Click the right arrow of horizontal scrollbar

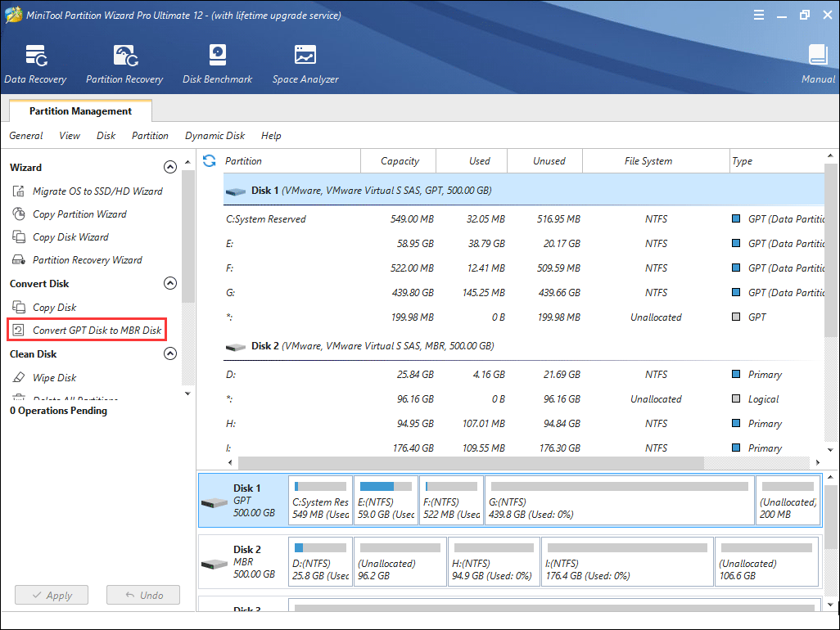(818, 462)
